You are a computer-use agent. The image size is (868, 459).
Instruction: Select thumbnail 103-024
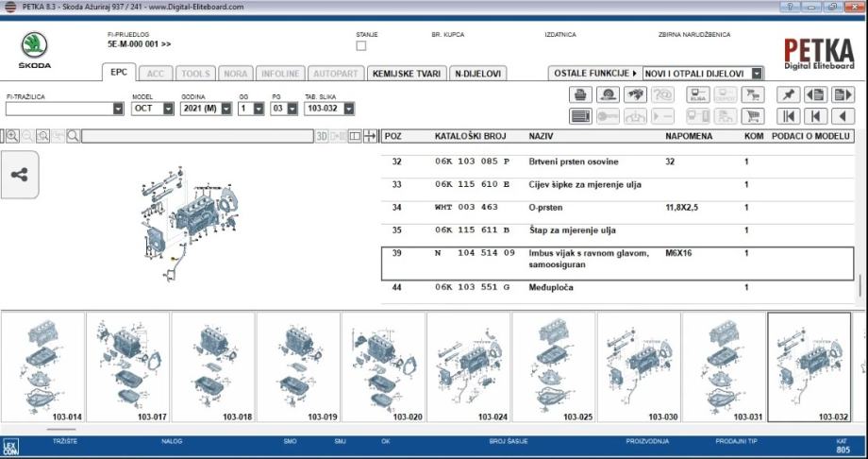(468, 367)
